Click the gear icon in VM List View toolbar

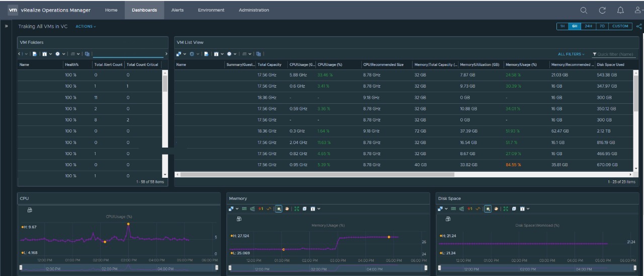click(x=192, y=54)
